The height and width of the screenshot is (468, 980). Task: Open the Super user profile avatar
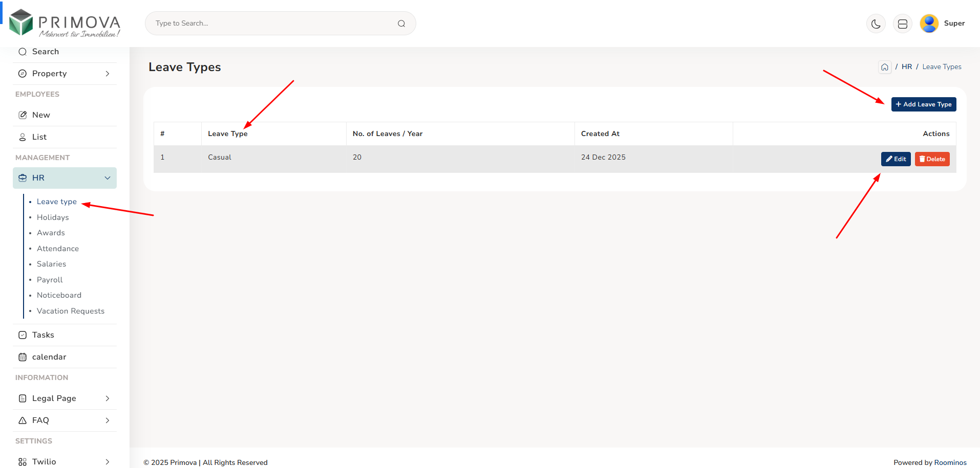929,24
